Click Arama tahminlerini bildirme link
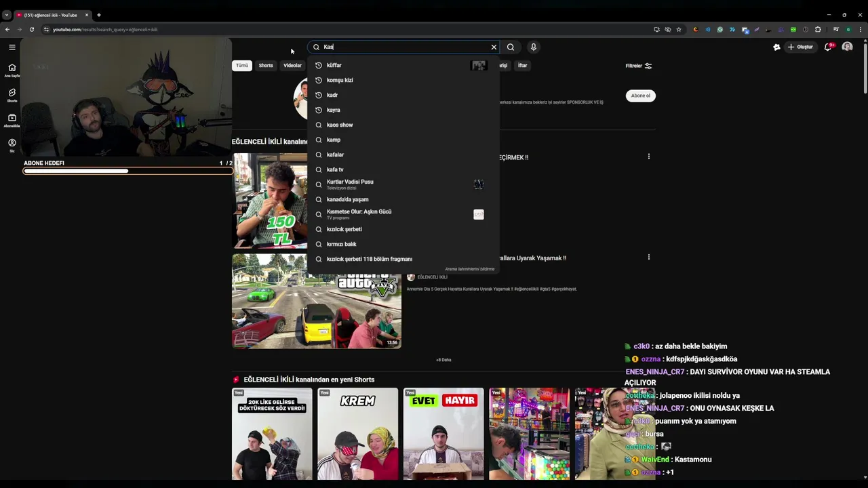This screenshot has width=868, height=488. [x=469, y=269]
